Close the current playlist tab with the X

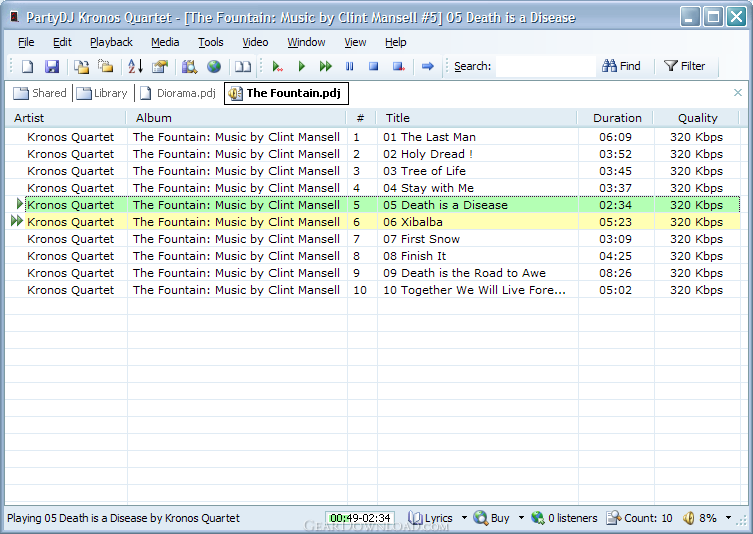pyautogui.click(x=738, y=93)
